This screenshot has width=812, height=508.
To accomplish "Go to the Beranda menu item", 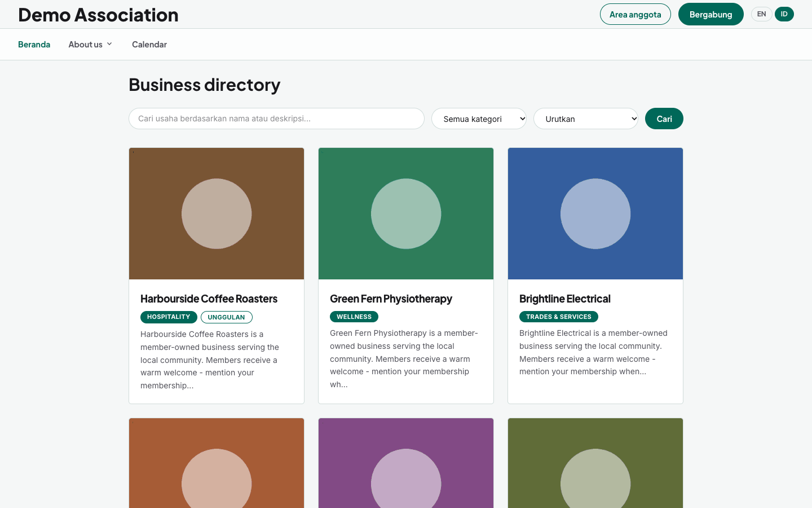I will pos(34,45).
